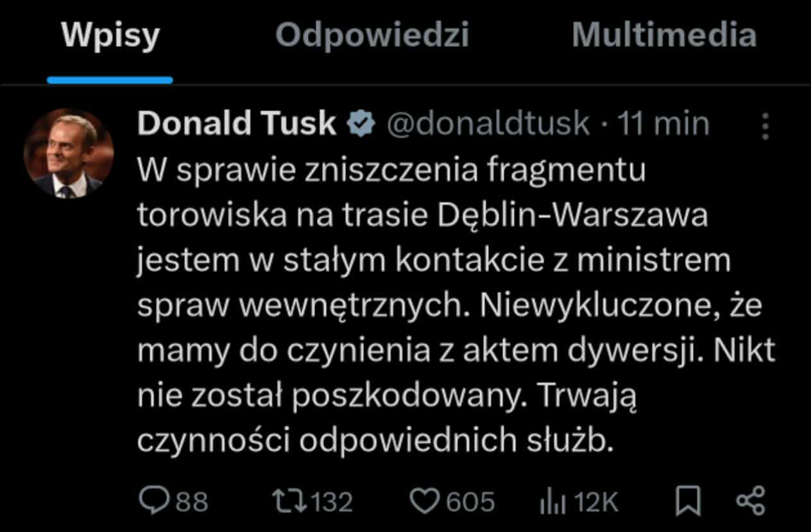Bookmark this post
811x532 pixels.
tap(689, 501)
